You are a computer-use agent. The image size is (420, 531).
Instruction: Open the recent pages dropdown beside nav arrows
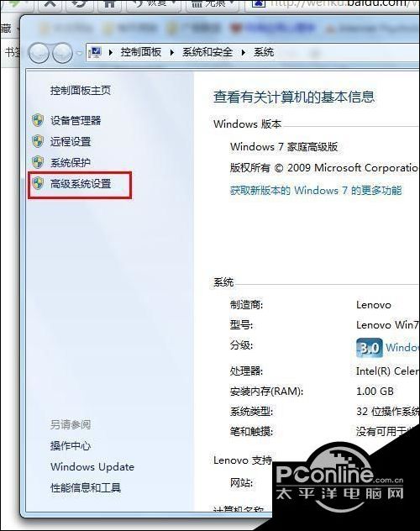(x=79, y=53)
